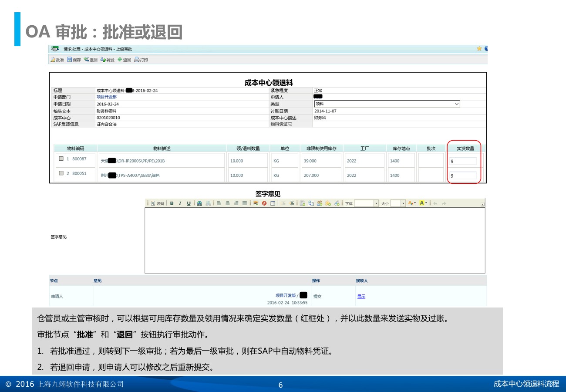Click the 转发 (Forward) toolbar button
The image size is (566, 392).
pos(107,60)
